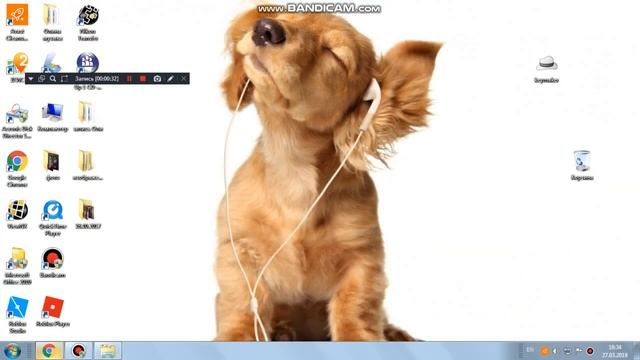Viewport: 640px width, 360px height.
Task: Open the Windows Start menu
Action: 12,351
